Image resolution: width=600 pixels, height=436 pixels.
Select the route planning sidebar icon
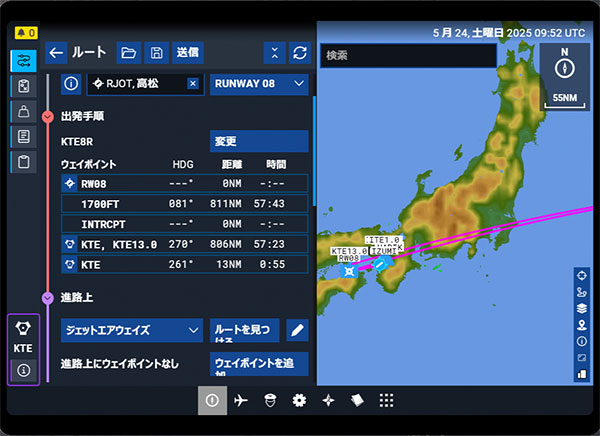coord(24,60)
